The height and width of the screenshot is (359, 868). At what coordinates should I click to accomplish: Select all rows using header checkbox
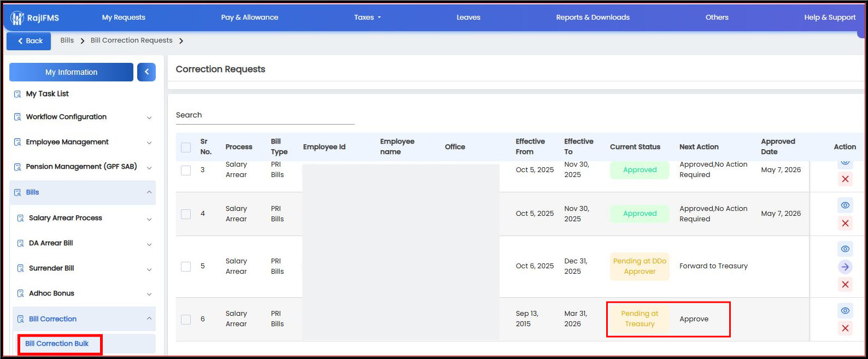click(x=186, y=147)
